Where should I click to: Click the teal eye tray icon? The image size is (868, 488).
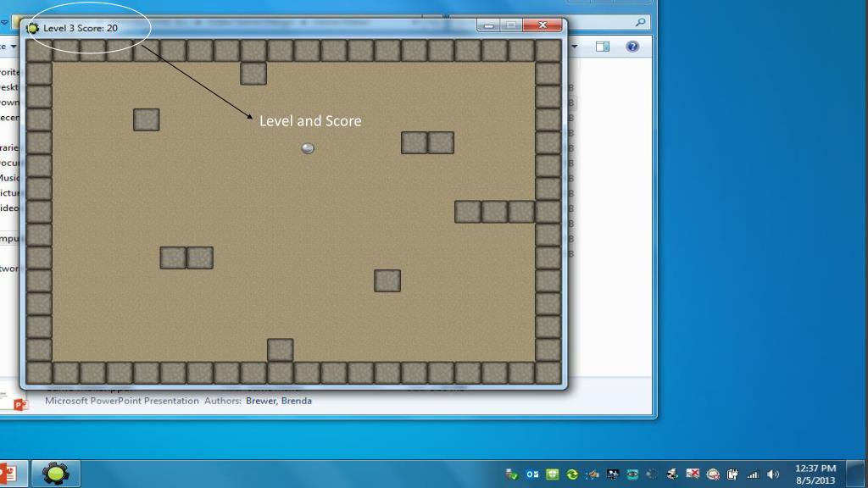(x=632, y=474)
